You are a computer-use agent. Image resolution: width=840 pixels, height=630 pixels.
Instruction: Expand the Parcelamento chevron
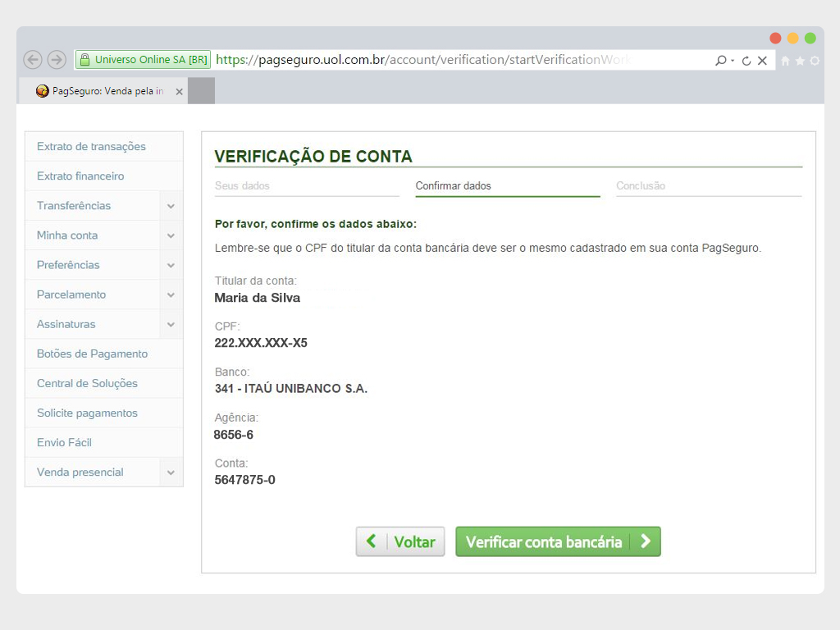click(x=171, y=294)
